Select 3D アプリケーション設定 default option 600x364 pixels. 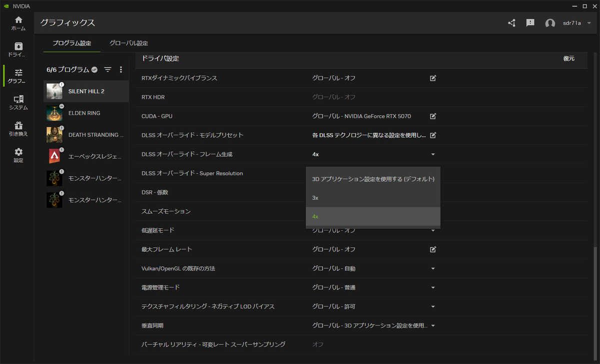click(372, 179)
